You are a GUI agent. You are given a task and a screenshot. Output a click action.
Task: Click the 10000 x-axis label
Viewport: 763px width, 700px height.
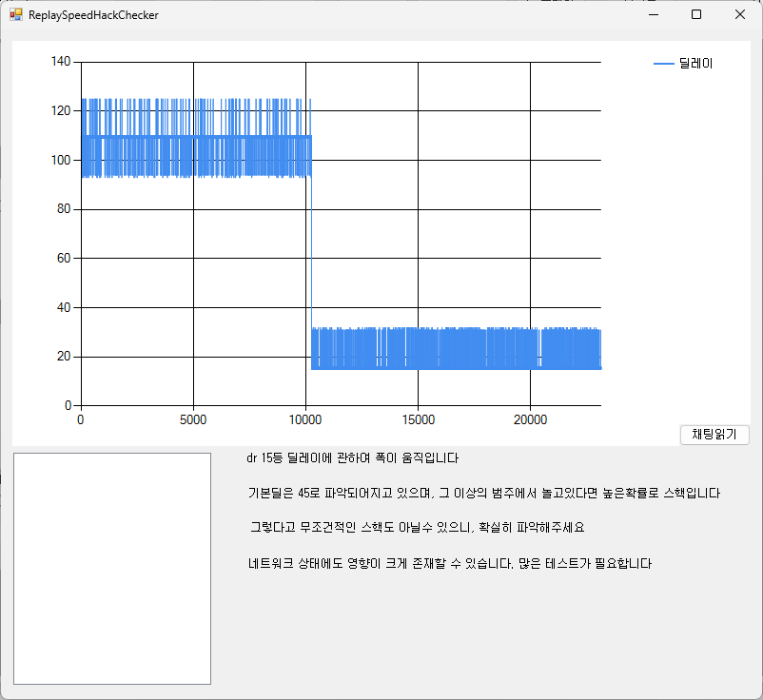(305, 419)
